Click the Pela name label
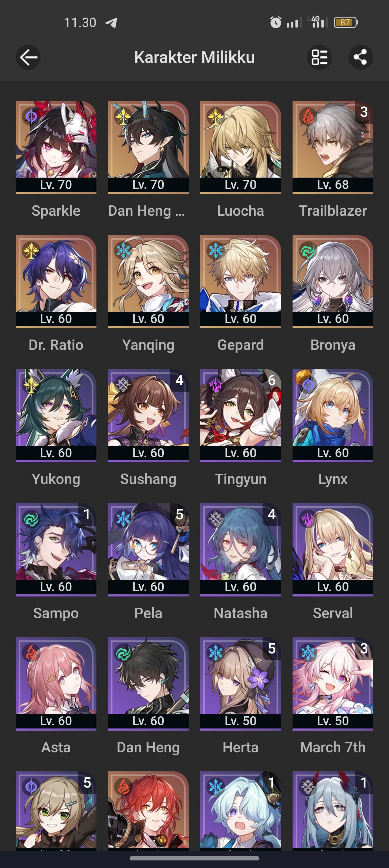Viewport: 389px width, 868px height. pyautogui.click(x=148, y=613)
